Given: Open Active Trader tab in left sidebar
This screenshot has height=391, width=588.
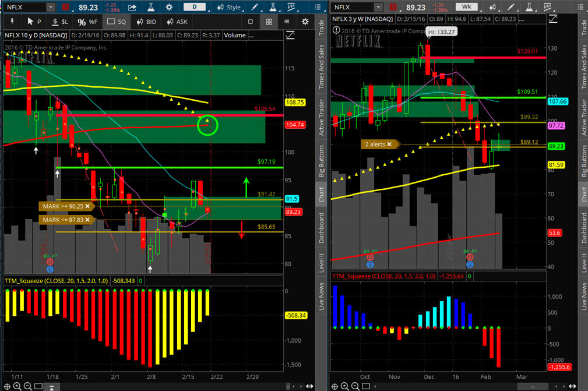Looking at the screenshot, I should 321,117.
